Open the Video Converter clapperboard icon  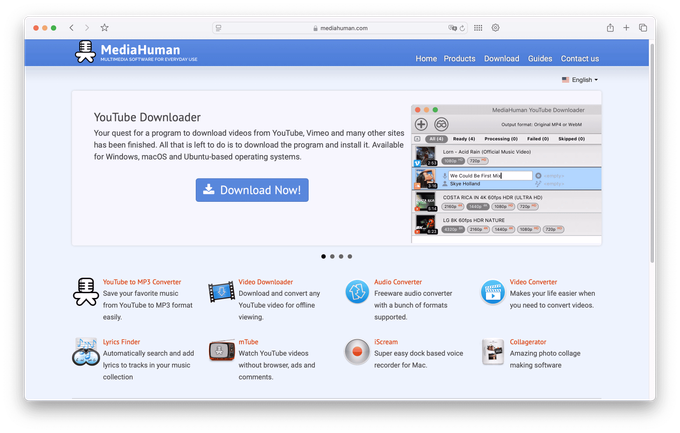coord(493,292)
